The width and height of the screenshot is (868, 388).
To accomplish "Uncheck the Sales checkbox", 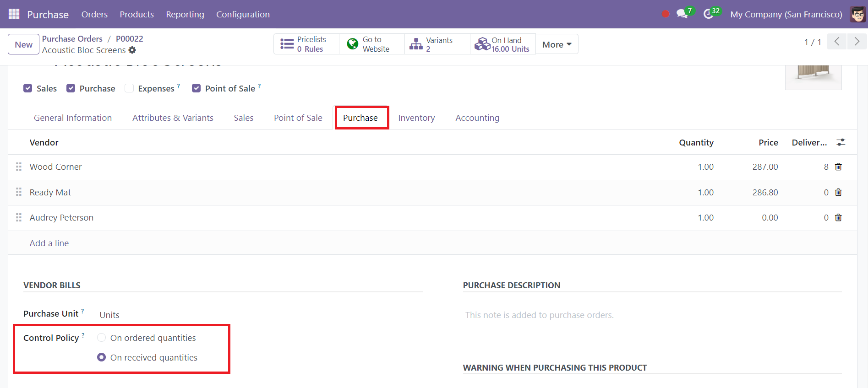I will 28,88.
